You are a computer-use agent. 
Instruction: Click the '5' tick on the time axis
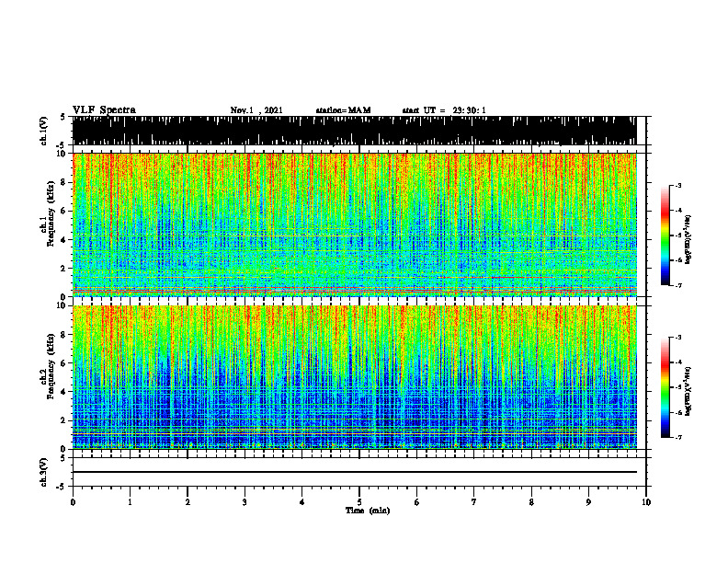coord(359,502)
